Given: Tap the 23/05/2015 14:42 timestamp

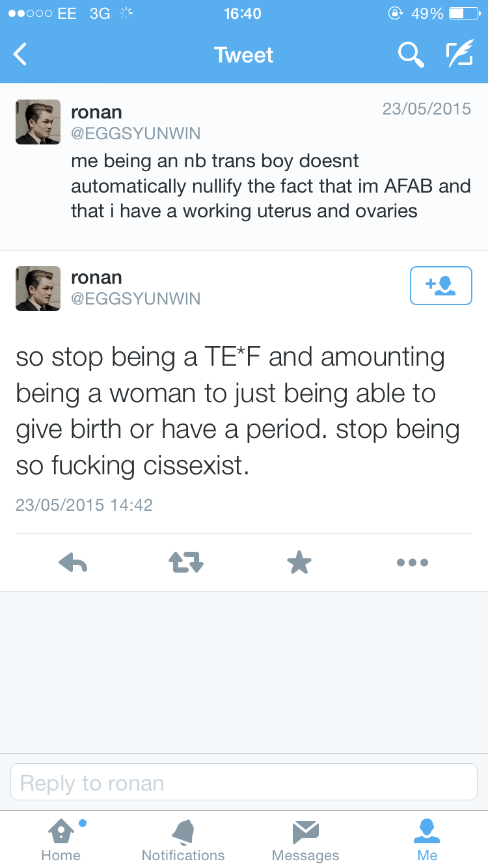Looking at the screenshot, I should 84,505.
